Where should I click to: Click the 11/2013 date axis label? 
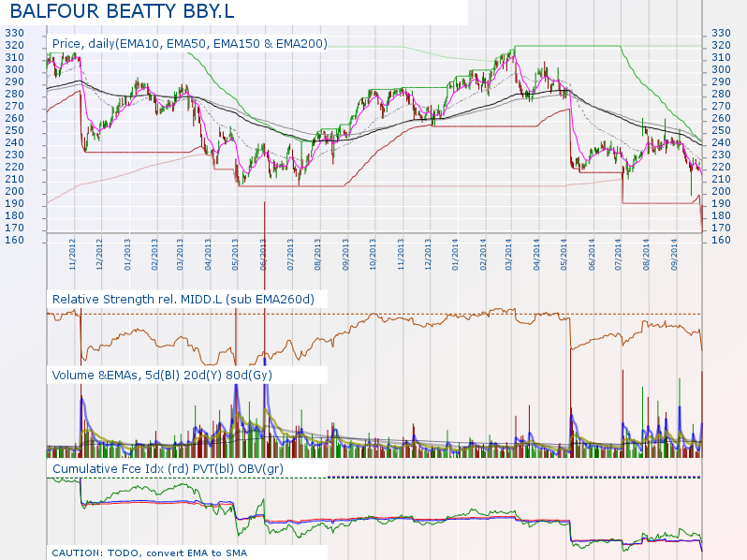coord(401,255)
